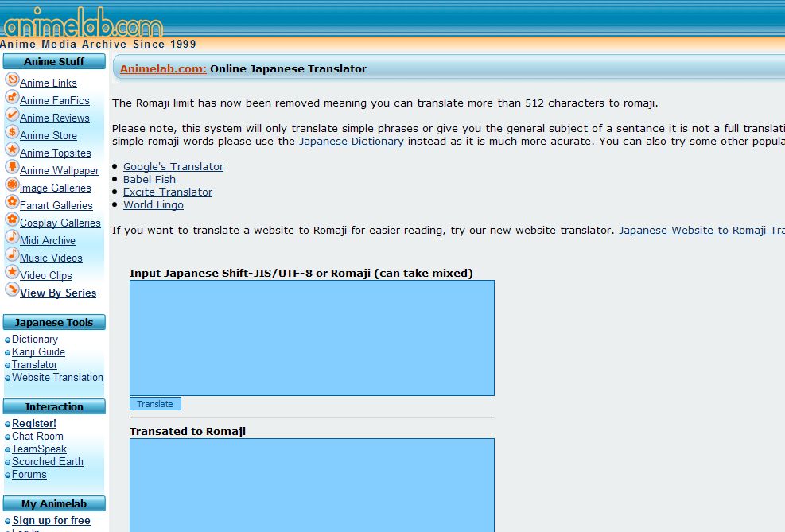Click the icon beside Anime Links
This screenshot has width=785, height=532.
pos(12,80)
